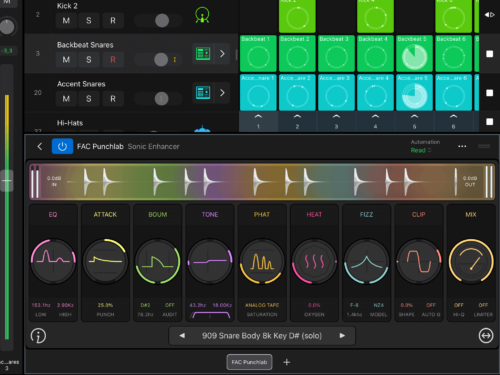Image resolution: width=500 pixels, height=375 pixels.
Task: Toggle FAC Punchlab power button
Action: (62, 146)
